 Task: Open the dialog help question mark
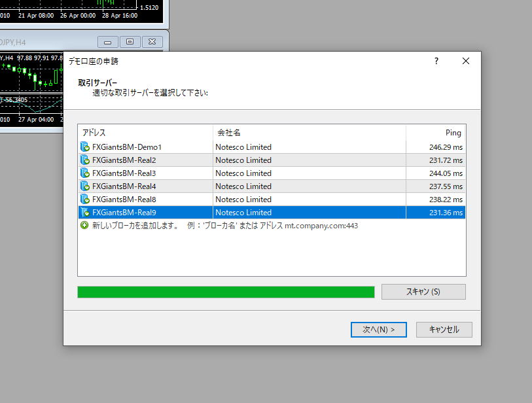(x=436, y=61)
